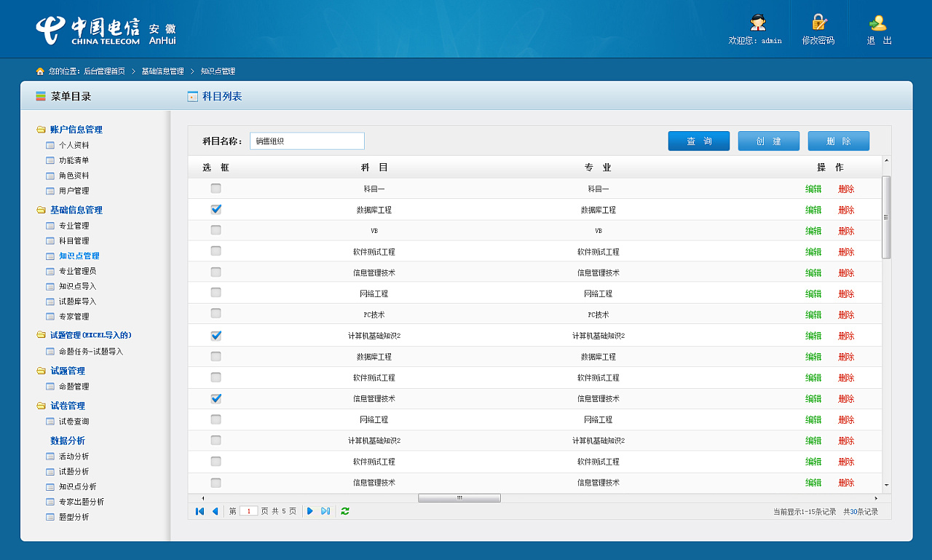This screenshot has width=932, height=560.
Task: Click the 专业 column header
Action: click(598, 167)
